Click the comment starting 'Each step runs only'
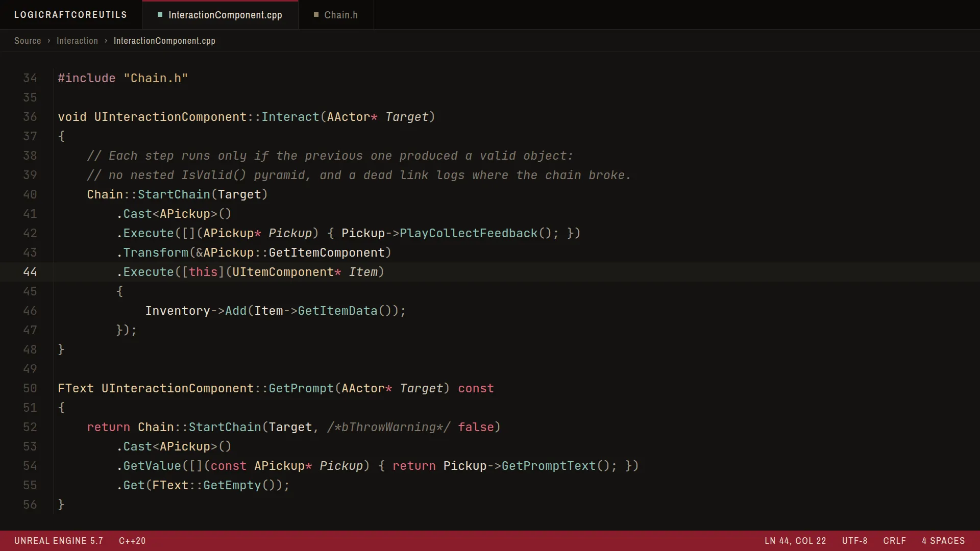The image size is (980, 551). [x=330, y=156]
